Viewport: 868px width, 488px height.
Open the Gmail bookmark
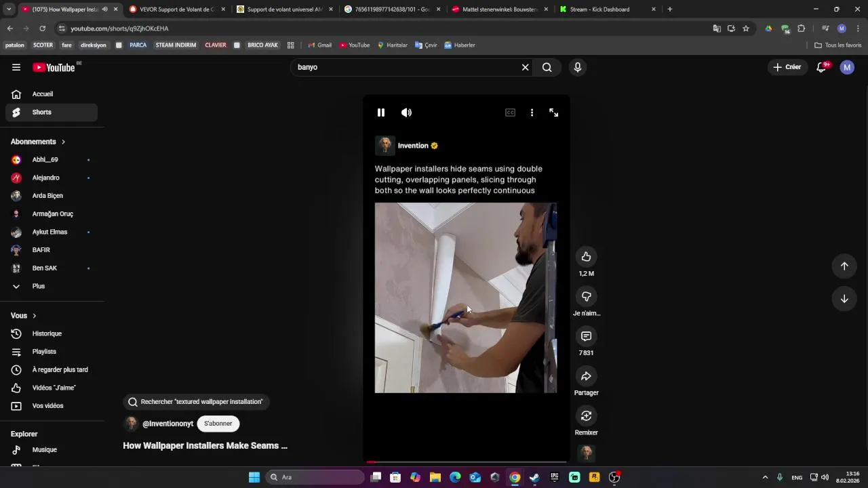coord(320,45)
